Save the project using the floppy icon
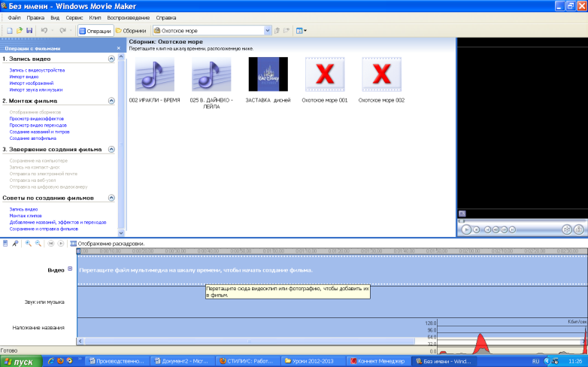Image resolution: width=588 pixels, height=367 pixels. click(x=29, y=31)
